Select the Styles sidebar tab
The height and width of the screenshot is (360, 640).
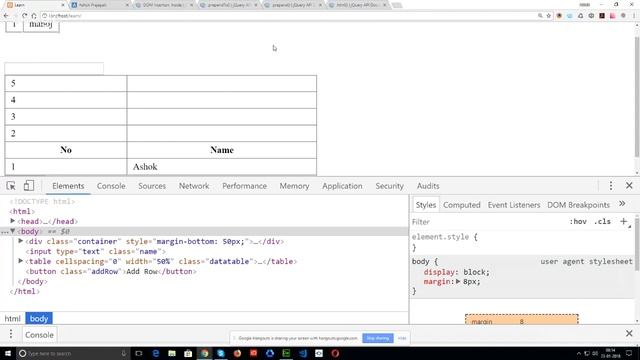pos(426,205)
